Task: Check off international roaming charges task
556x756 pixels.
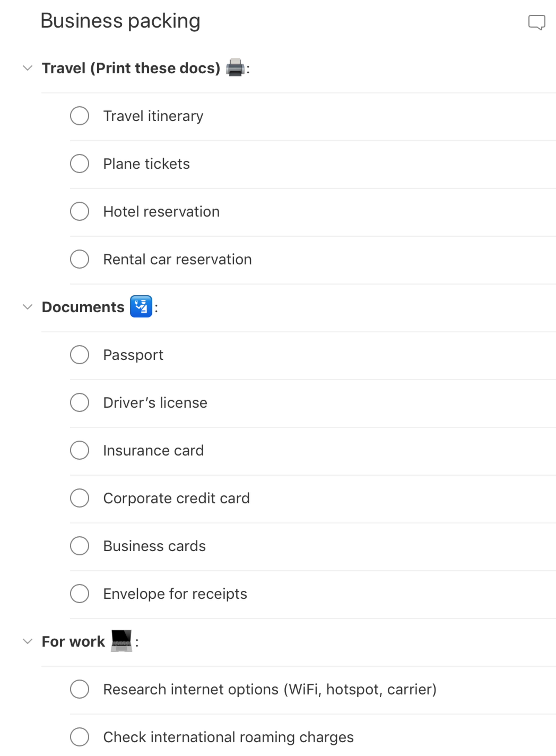Action: (x=79, y=737)
